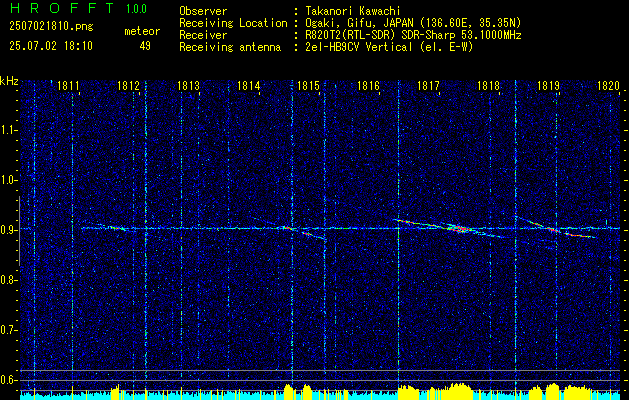
Task: Click the Observer label
Action: pos(203,11)
